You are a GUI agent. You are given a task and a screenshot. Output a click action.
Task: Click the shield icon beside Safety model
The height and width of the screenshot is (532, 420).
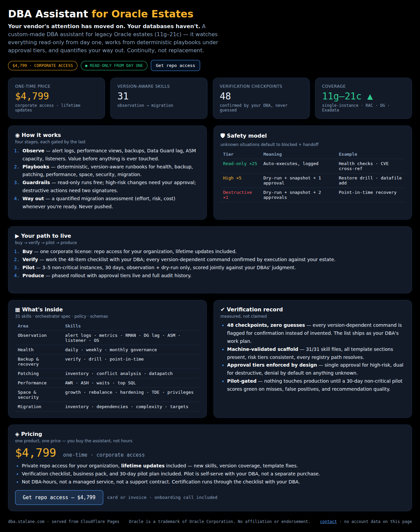coord(223,136)
